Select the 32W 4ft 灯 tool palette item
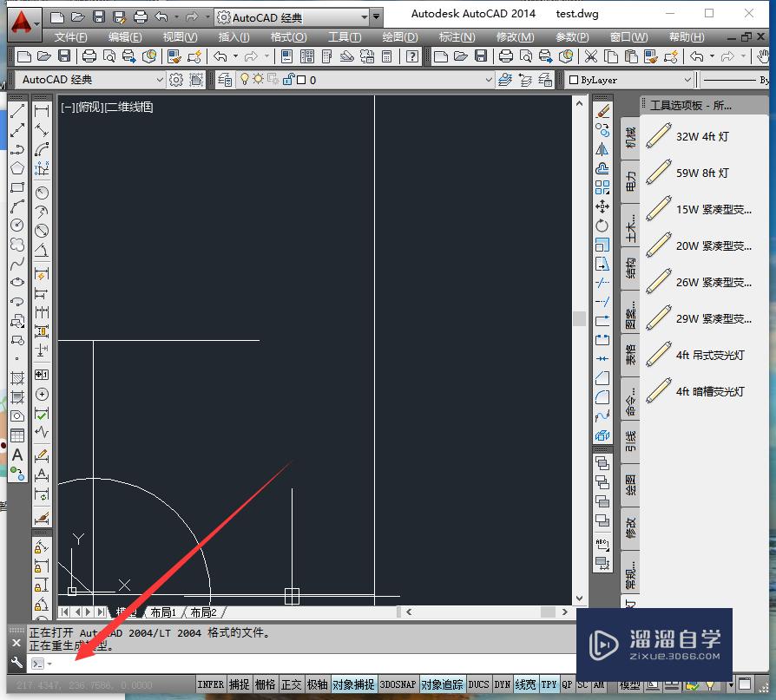 (703, 136)
